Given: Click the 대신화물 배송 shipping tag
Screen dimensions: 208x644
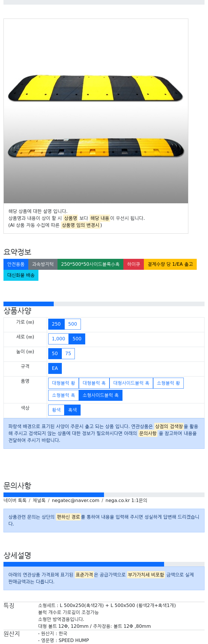Looking at the screenshot, I should point(21,275).
